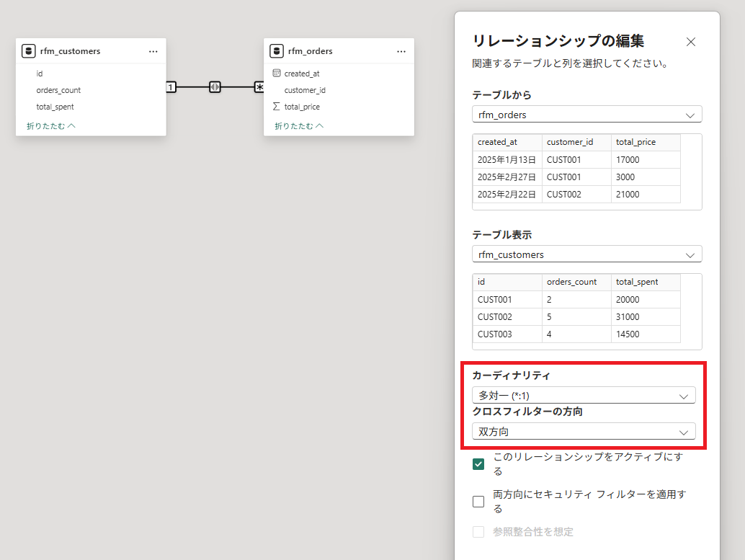The height and width of the screenshot is (560, 745).
Task: Click the many (*) cardinality marker
Action: click(259, 87)
